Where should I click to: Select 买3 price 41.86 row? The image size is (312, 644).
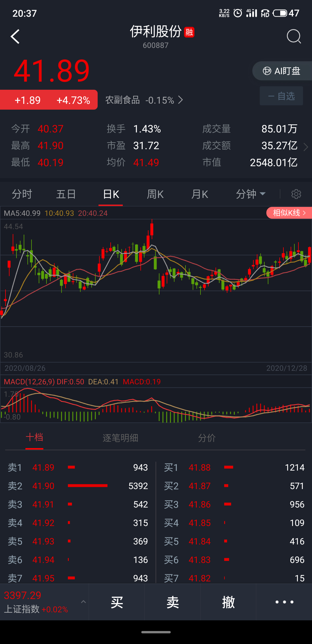pyautogui.click(x=234, y=504)
